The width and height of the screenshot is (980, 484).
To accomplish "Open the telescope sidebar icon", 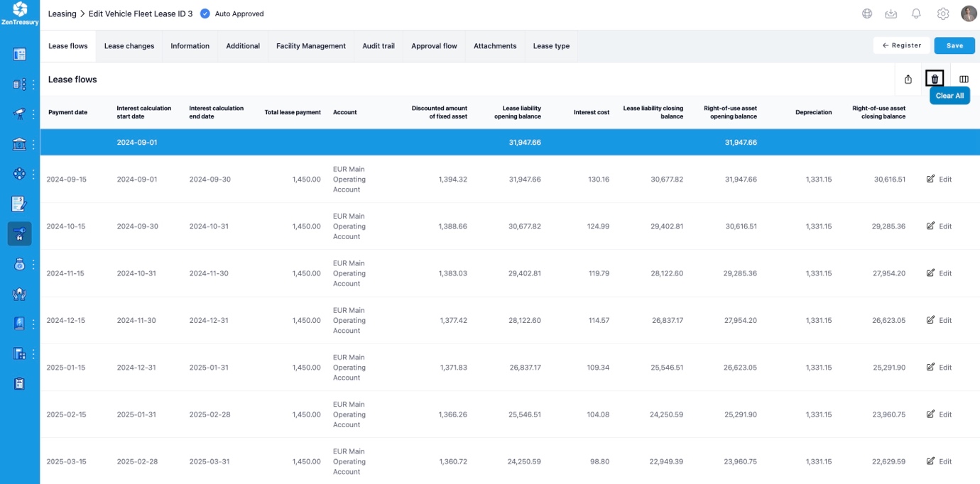I will point(19,114).
